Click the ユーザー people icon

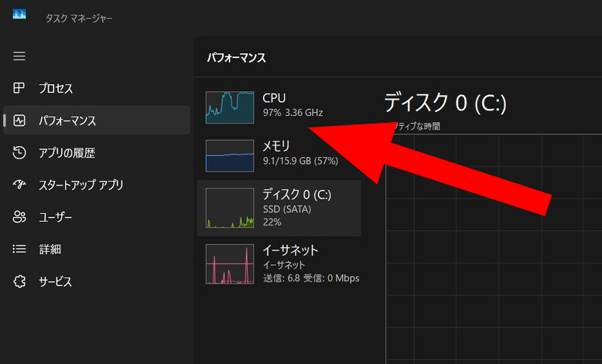19,216
